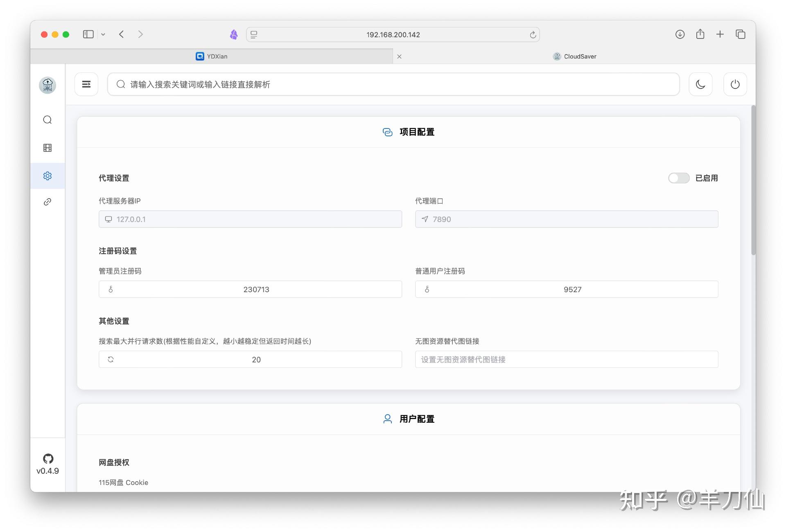Switch to dark mode via the moon icon
The height and width of the screenshot is (532, 786).
[x=700, y=84]
